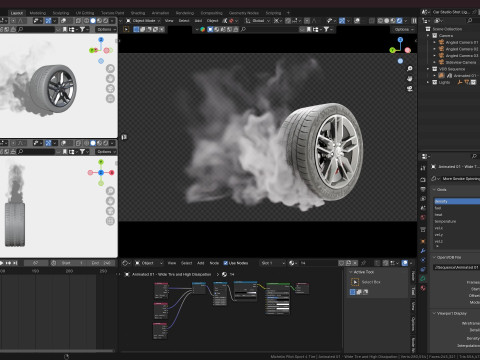Select material preview shading in main viewport
Viewport: 480px width, 360px height.
coord(393,21)
